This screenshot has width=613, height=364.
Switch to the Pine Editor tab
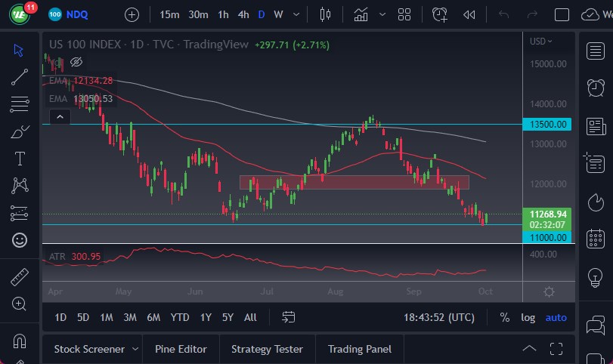pyautogui.click(x=181, y=349)
